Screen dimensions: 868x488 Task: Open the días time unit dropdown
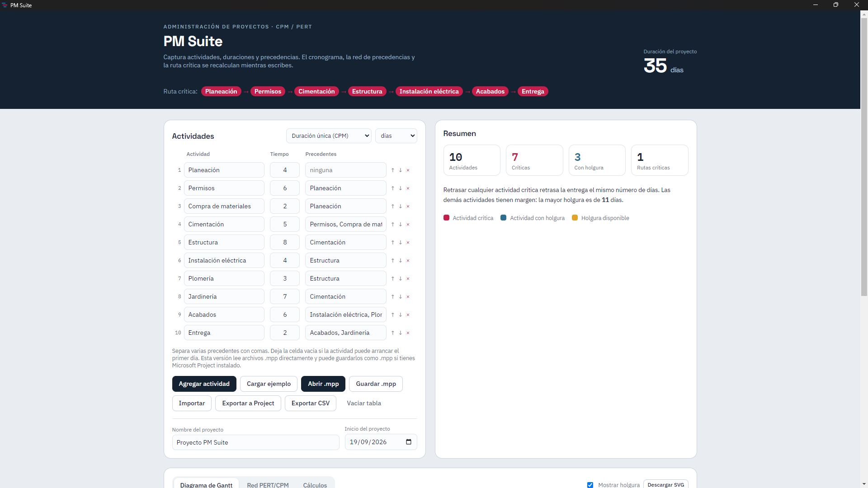pos(396,136)
